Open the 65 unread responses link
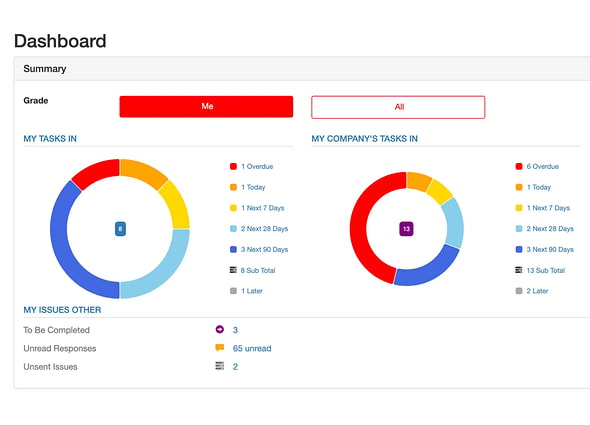 coord(252,349)
